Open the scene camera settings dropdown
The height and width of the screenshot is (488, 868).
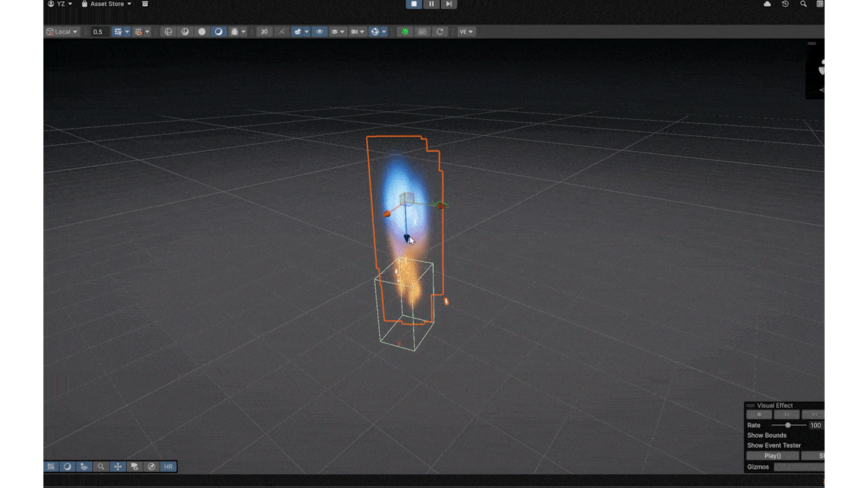click(357, 32)
